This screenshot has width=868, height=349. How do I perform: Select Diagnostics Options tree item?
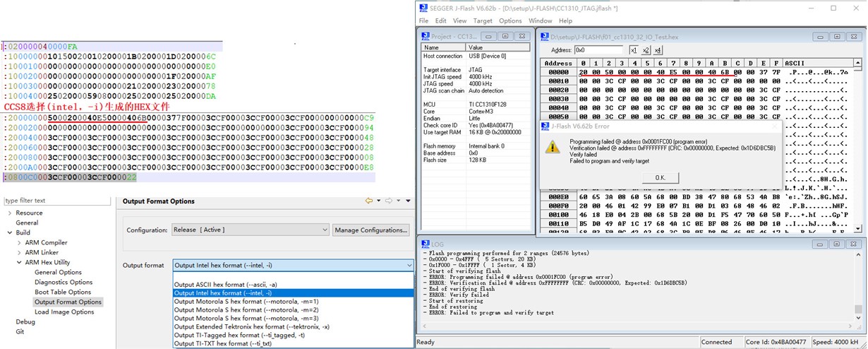[63, 282]
